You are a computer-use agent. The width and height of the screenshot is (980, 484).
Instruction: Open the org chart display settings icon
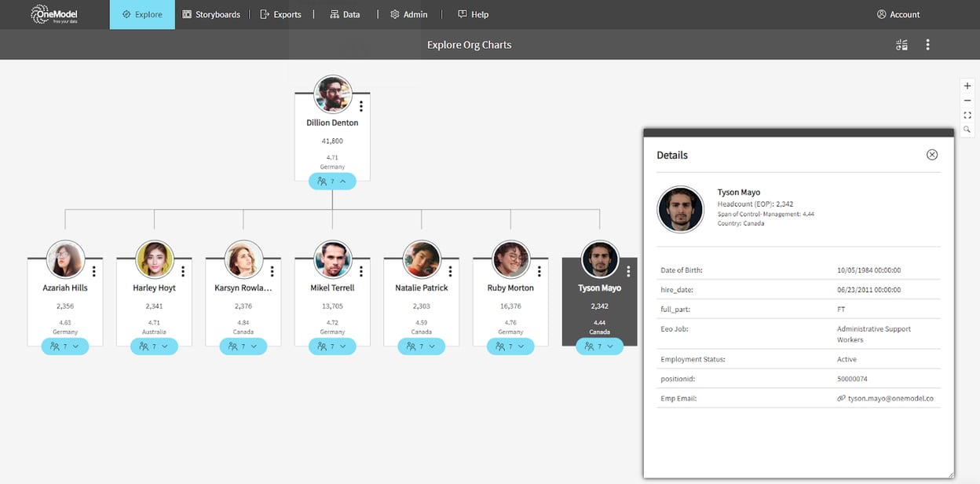pos(901,45)
